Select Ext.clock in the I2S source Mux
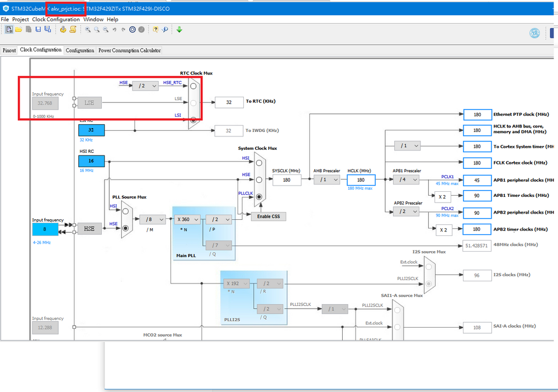The width and height of the screenshot is (558, 392). coord(428,267)
